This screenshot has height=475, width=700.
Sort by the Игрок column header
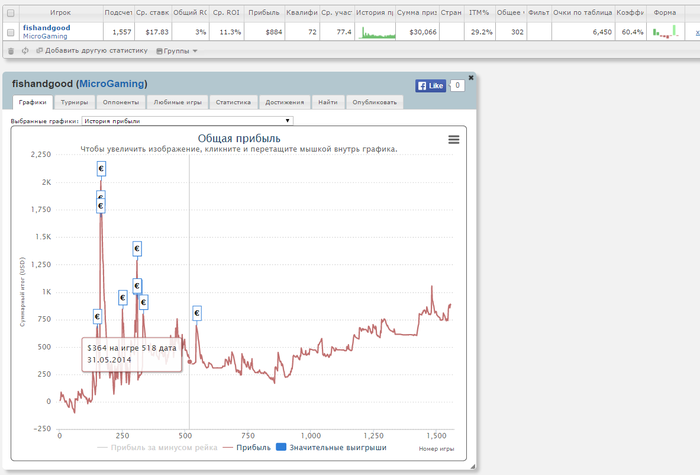point(61,13)
